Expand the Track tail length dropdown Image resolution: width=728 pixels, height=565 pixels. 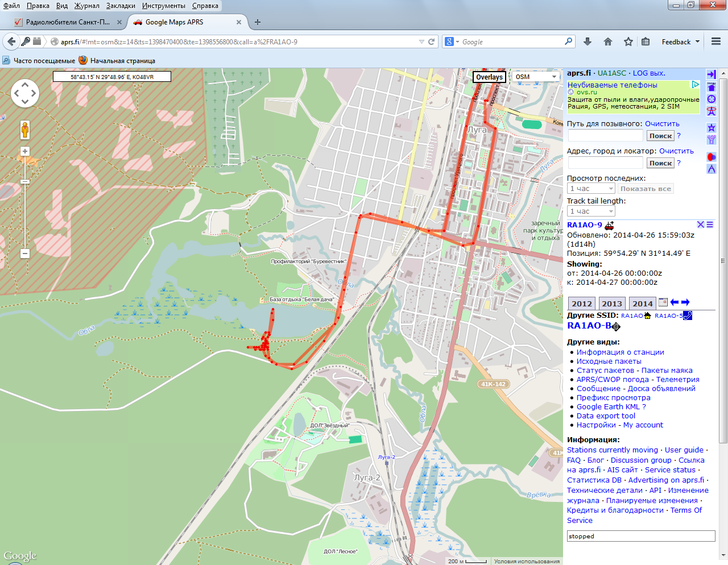(x=591, y=211)
